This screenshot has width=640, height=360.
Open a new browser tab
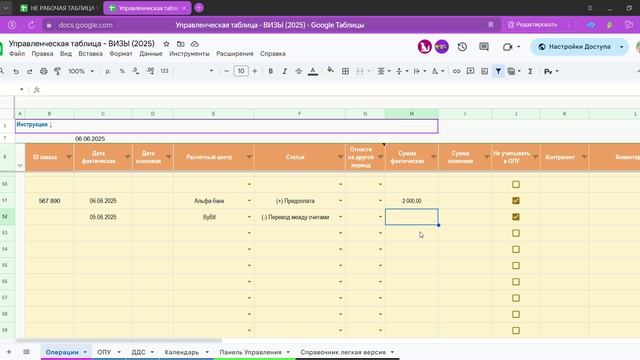click(x=199, y=8)
